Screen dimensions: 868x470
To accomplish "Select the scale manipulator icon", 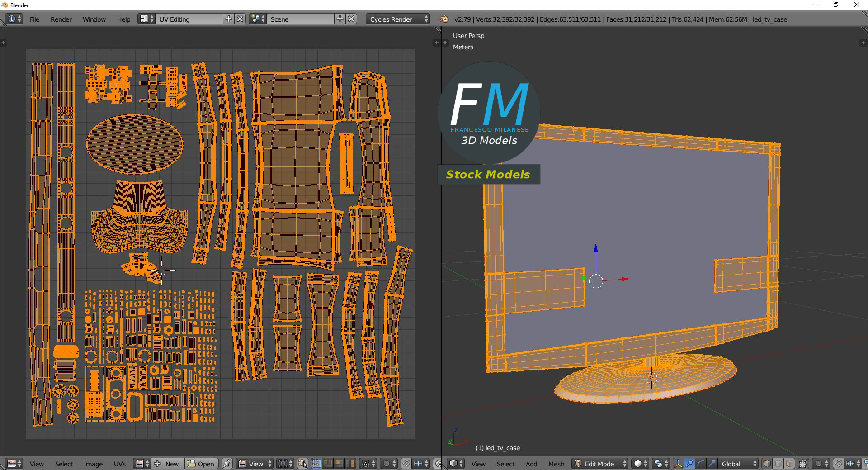I will pyautogui.click(x=712, y=464).
